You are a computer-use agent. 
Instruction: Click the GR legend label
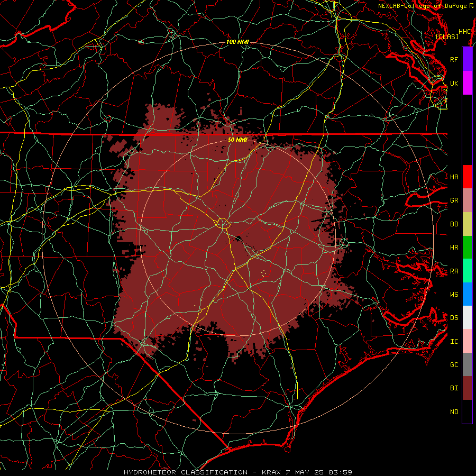[454, 200]
